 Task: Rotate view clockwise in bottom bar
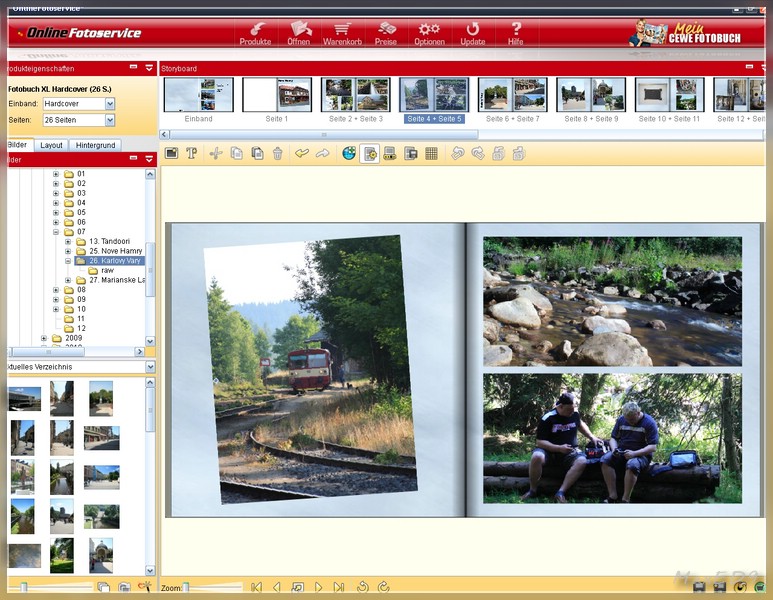coord(384,587)
